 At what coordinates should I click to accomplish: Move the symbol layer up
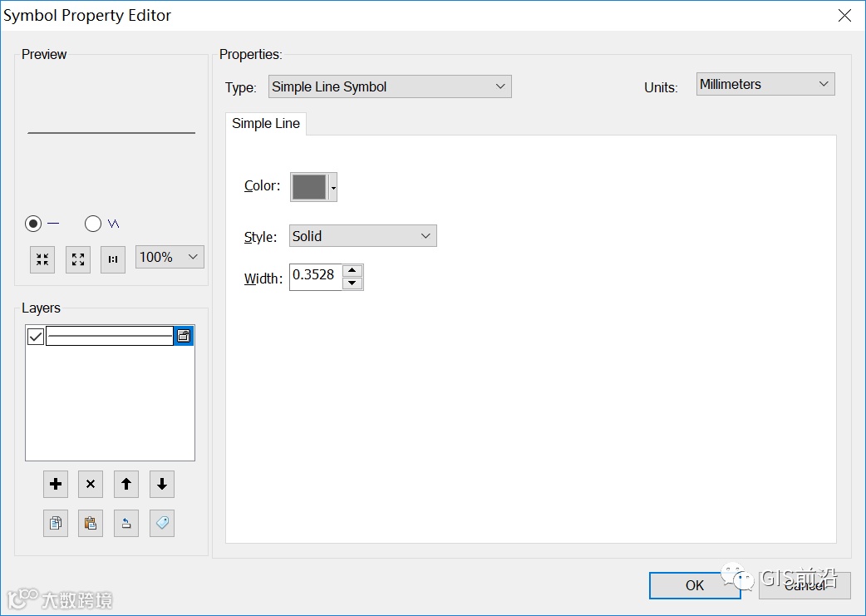point(126,485)
